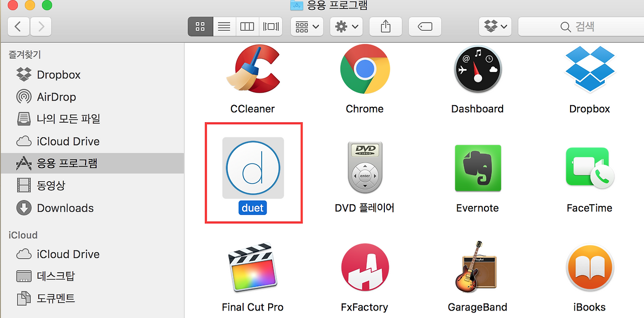Select 응용 프로그램 in the sidebar

[x=92, y=163]
